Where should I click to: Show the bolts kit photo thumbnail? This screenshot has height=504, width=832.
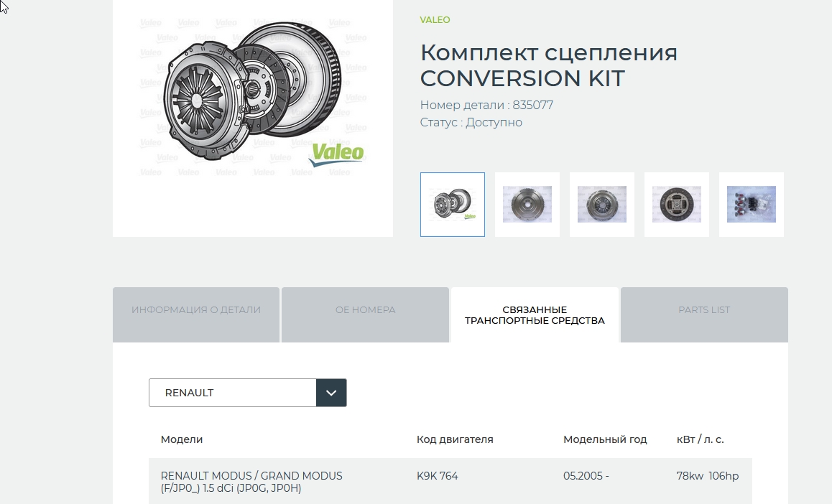click(752, 205)
